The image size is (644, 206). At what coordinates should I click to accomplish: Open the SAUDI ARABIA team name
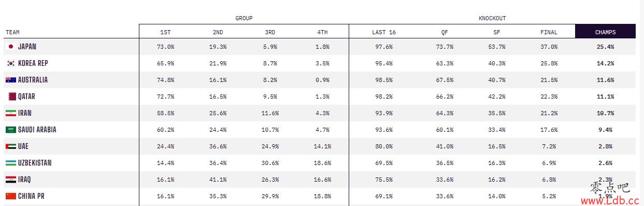click(x=37, y=130)
